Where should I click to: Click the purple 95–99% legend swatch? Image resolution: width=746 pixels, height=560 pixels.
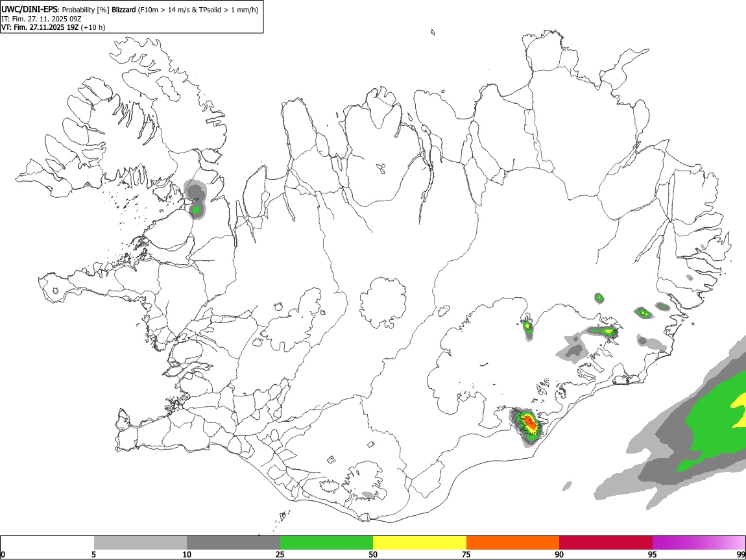point(699,542)
